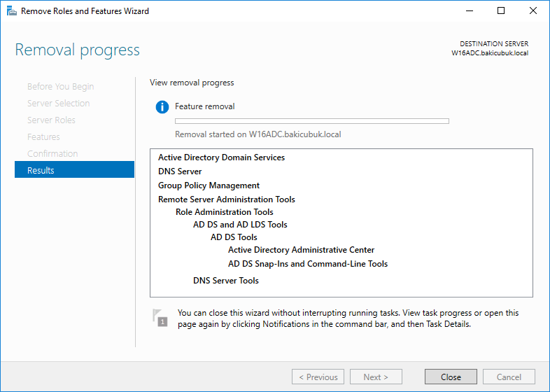Click Group Policy Management list item
550x392 pixels.
point(209,185)
